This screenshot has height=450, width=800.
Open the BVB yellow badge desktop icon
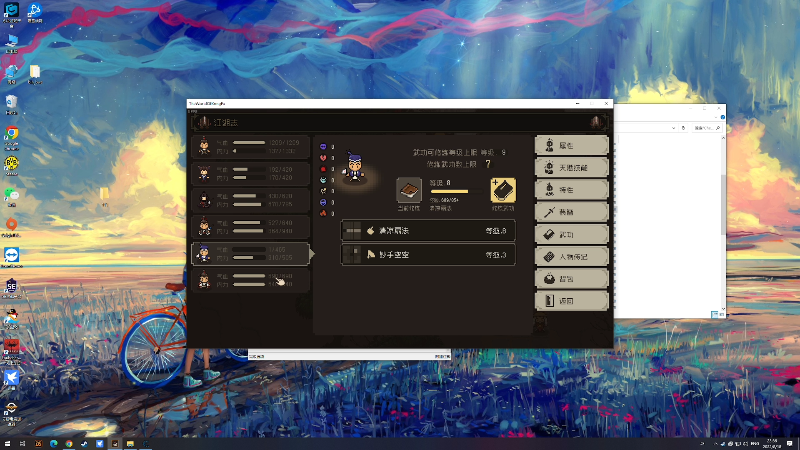pyautogui.click(x=11, y=164)
